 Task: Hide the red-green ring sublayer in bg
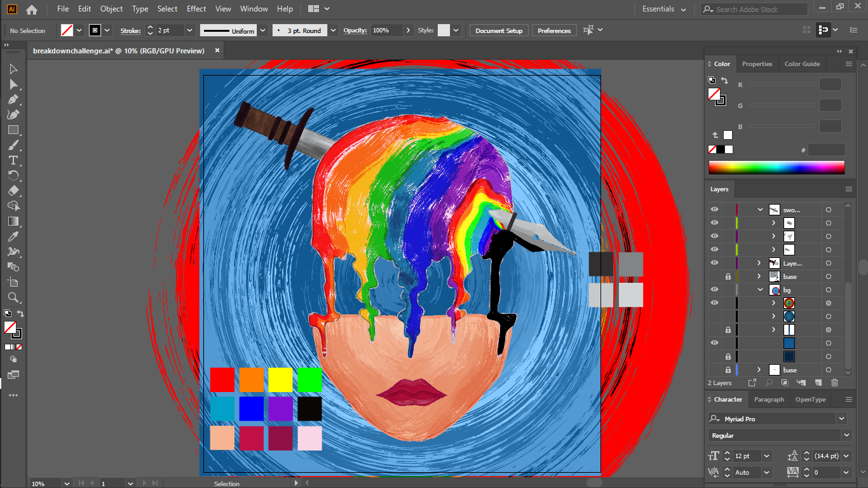(714, 303)
